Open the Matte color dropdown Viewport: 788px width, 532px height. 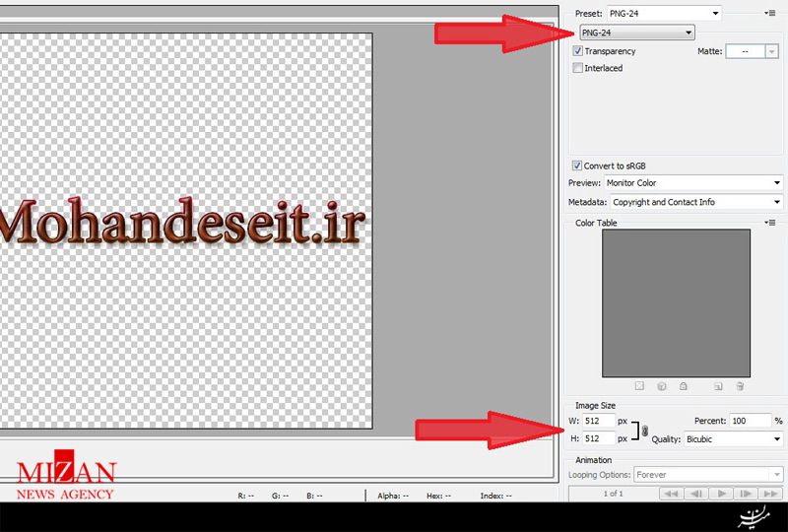point(752,51)
